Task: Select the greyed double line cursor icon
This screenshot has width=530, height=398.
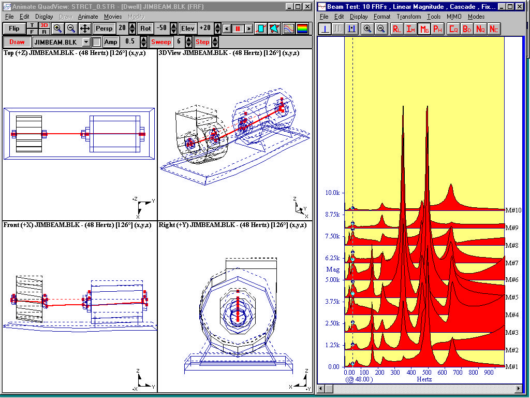Action: (338, 29)
